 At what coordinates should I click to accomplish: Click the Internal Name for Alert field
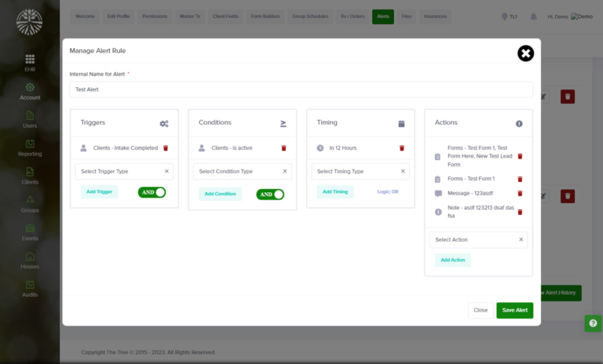tap(301, 89)
